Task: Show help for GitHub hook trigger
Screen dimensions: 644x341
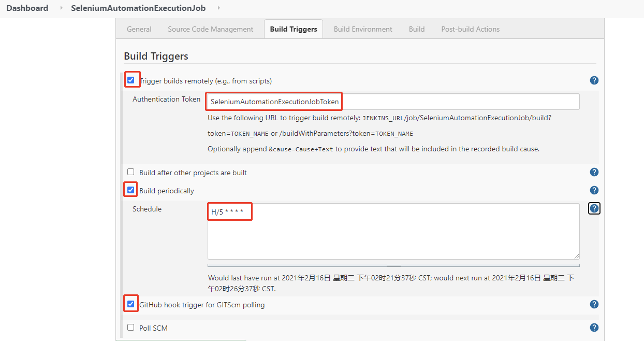Action: coord(594,304)
